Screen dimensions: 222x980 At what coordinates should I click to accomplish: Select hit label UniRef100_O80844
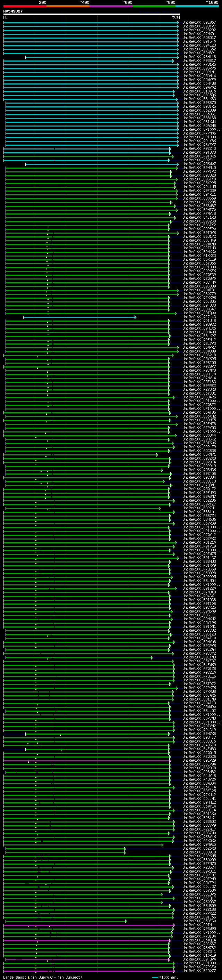pos(199,435)
